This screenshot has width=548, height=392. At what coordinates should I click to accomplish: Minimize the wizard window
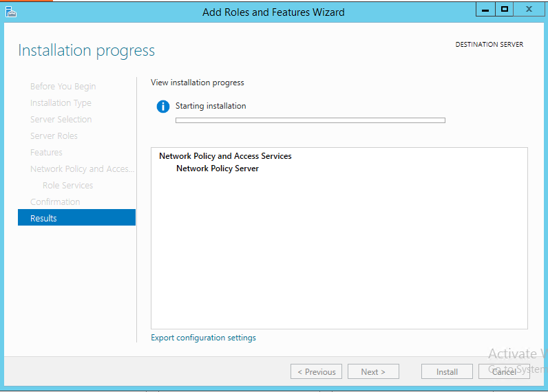click(x=485, y=10)
